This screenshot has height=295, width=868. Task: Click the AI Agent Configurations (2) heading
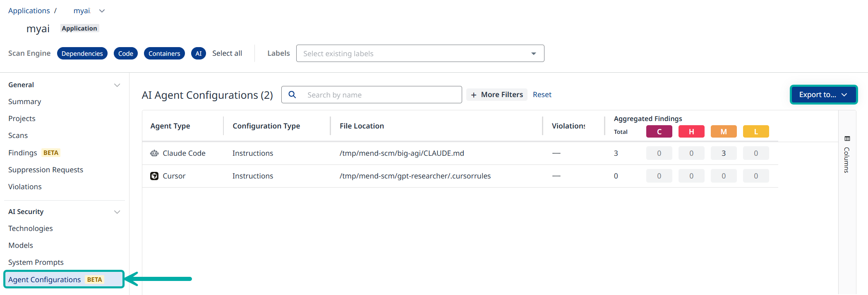click(207, 95)
